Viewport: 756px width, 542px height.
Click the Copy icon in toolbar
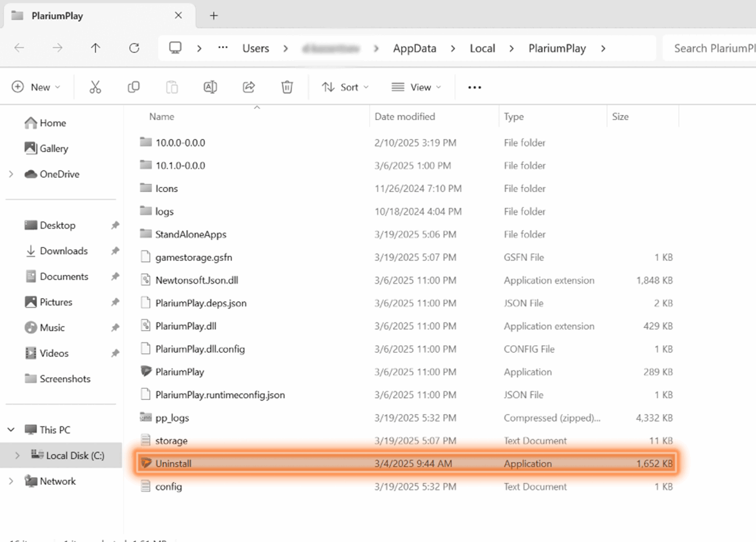coord(134,87)
